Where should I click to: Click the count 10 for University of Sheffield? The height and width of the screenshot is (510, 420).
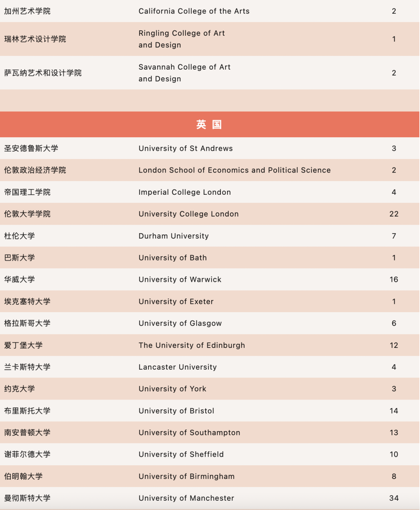(394, 455)
